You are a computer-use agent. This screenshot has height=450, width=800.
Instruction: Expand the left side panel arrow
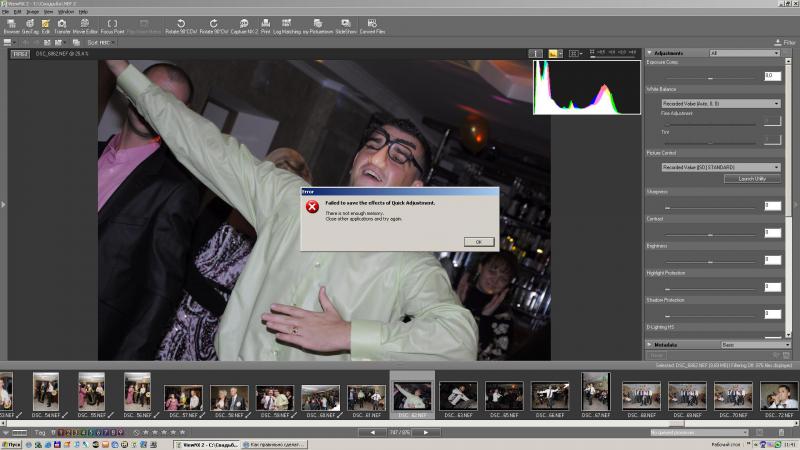3,205
